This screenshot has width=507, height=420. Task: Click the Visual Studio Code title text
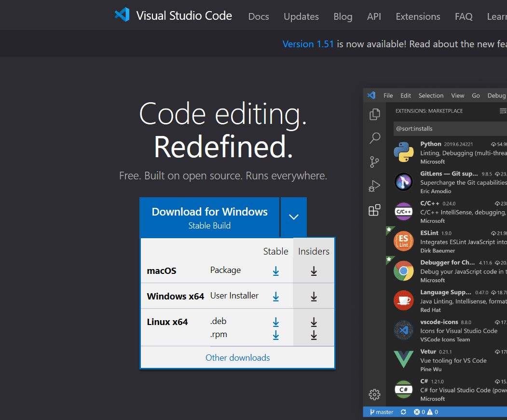(184, 15)
